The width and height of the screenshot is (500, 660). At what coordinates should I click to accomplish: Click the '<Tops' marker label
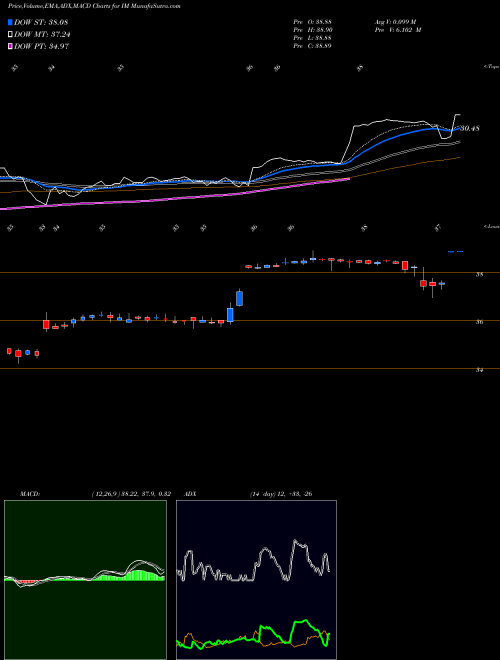(x=491, y=67)
